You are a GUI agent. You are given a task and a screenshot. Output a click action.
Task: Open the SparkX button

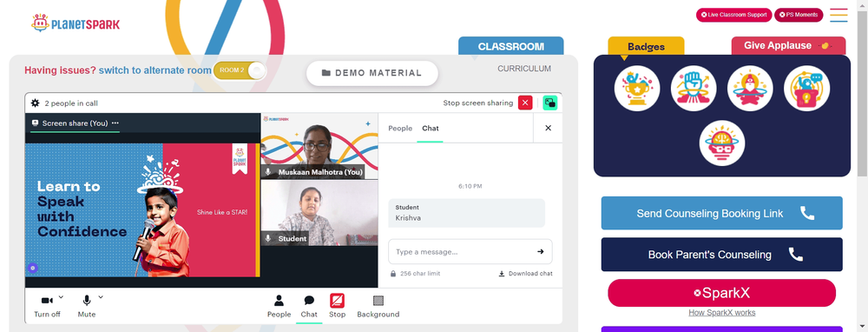[722, 293]
